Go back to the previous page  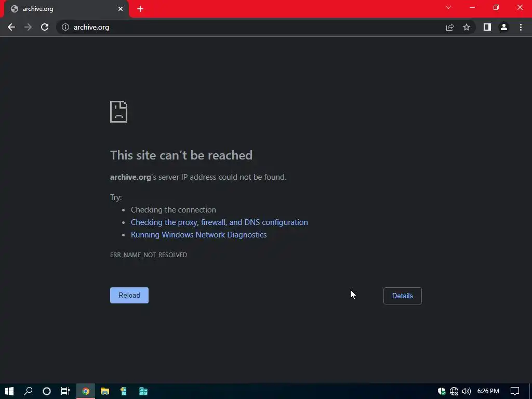coord(11,27)
